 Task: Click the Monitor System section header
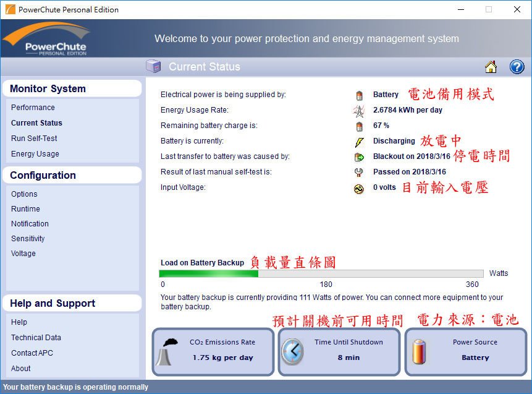pyautogui.click(x=72, y=88)
